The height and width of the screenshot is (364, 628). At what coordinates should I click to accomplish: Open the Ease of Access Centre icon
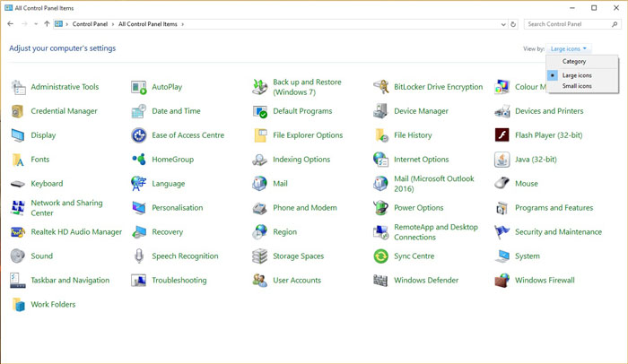coord(139,135)
